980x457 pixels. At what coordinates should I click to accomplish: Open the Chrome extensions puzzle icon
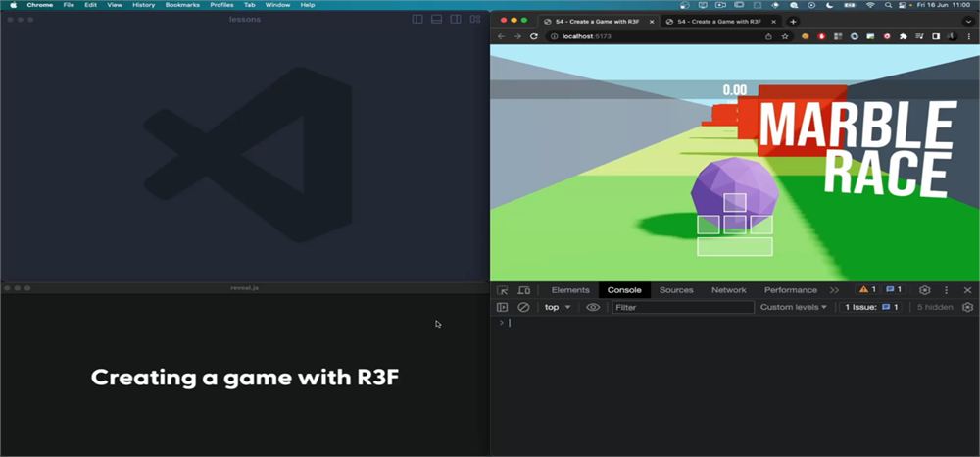[x=904, y=36]
